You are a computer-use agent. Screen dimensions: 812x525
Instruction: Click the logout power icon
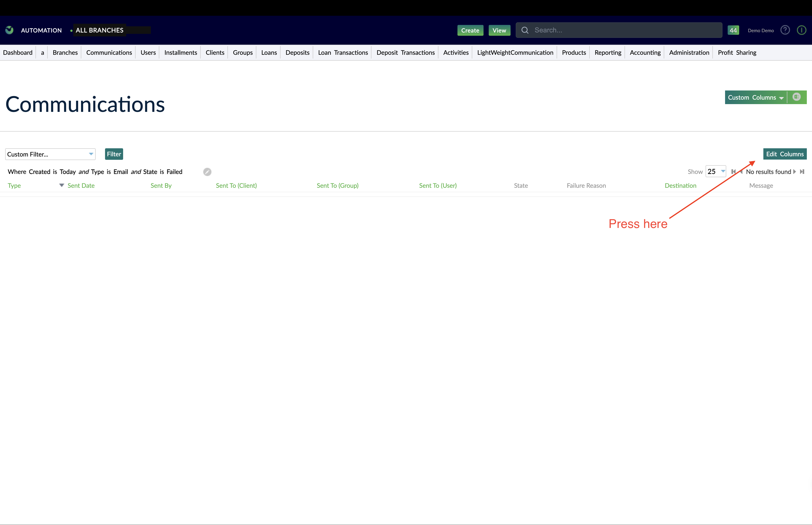(801, 30)
